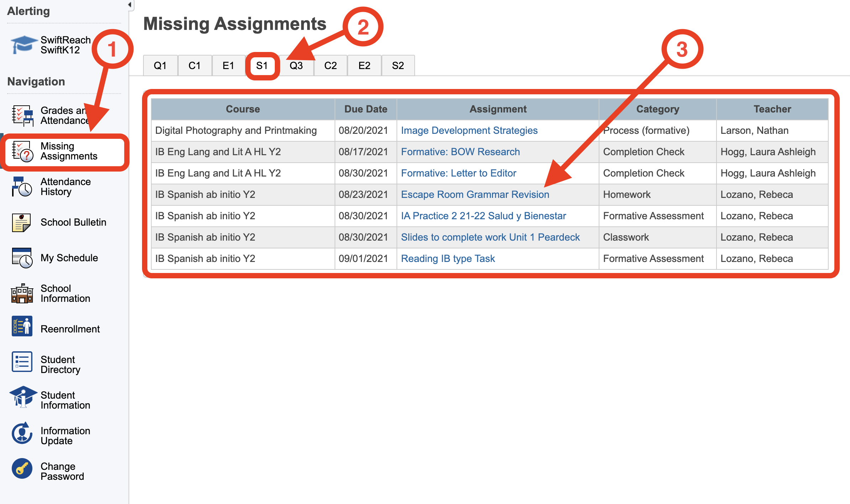
Task: Collapse the left sidebar with arrow
Action: [130, 5]
